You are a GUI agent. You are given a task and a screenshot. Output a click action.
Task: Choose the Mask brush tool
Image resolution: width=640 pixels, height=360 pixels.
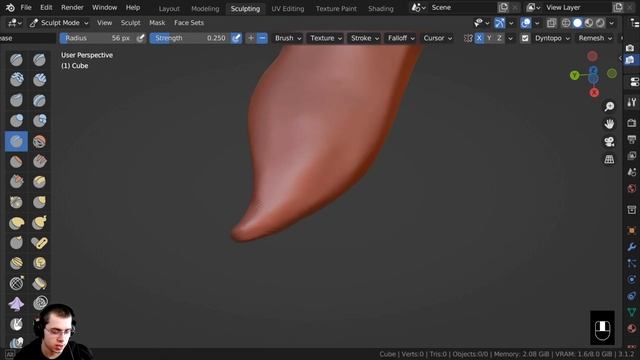(16, 324)
